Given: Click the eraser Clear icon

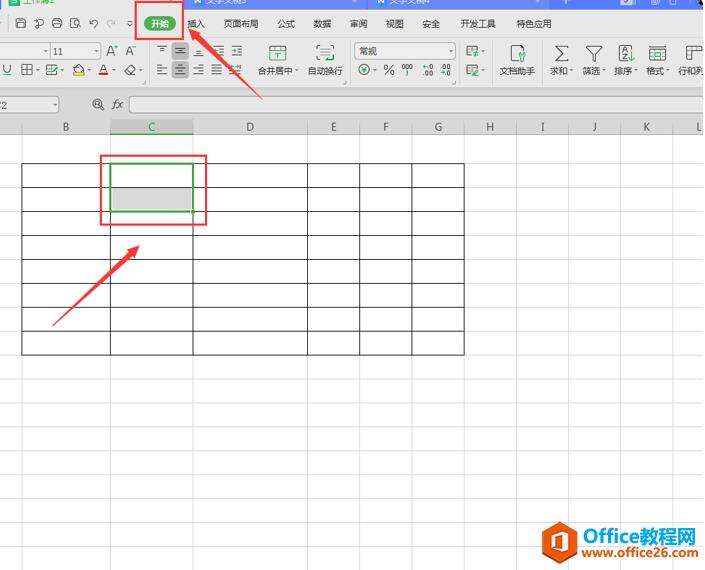Looking at the screenshot, I should click(x=130, y=70).
